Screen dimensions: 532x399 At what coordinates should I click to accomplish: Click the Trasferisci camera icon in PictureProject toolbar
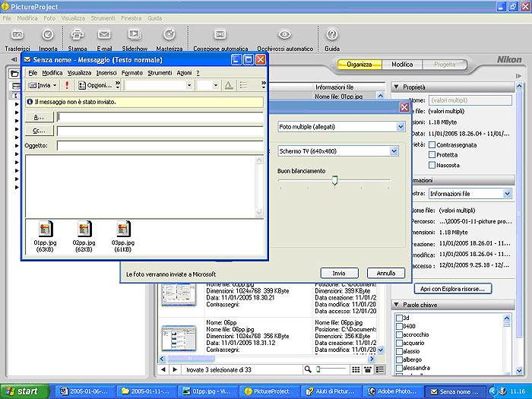pos(17,35)
